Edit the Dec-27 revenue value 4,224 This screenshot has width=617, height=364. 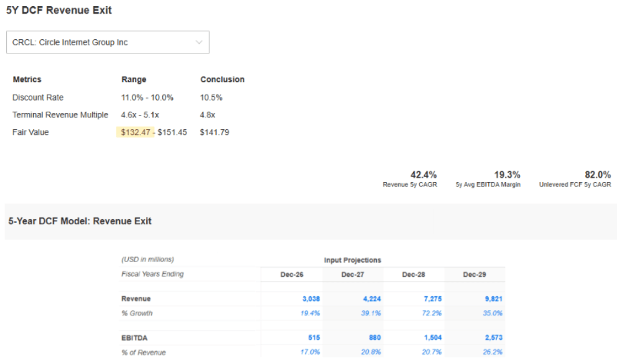[x=372, y=299]
